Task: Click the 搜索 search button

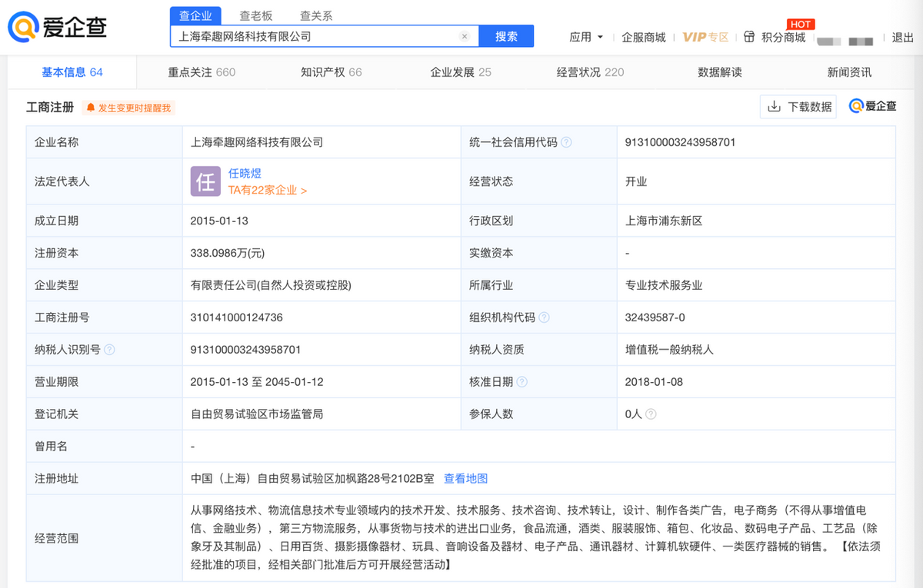Action: pyautogui.click(x=505, y=36)
